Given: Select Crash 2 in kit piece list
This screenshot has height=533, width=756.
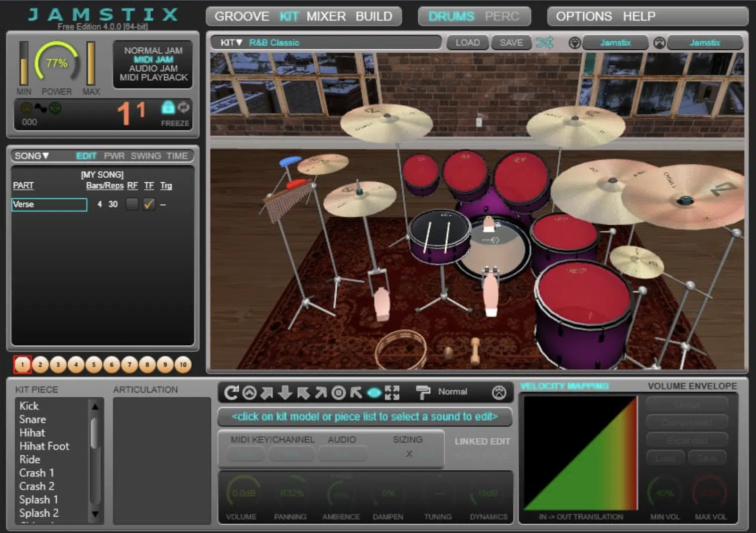Looking at the screenshot, I should tap(37, 486).
